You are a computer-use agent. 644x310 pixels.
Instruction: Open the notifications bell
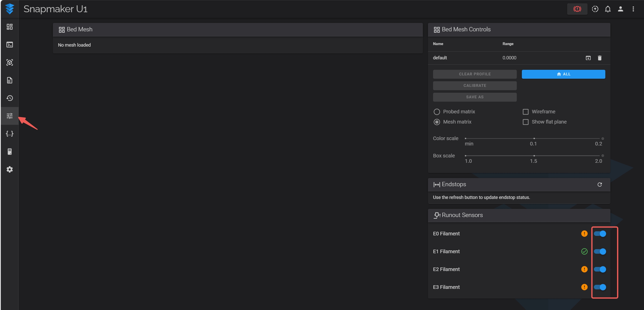coord(608,9)
